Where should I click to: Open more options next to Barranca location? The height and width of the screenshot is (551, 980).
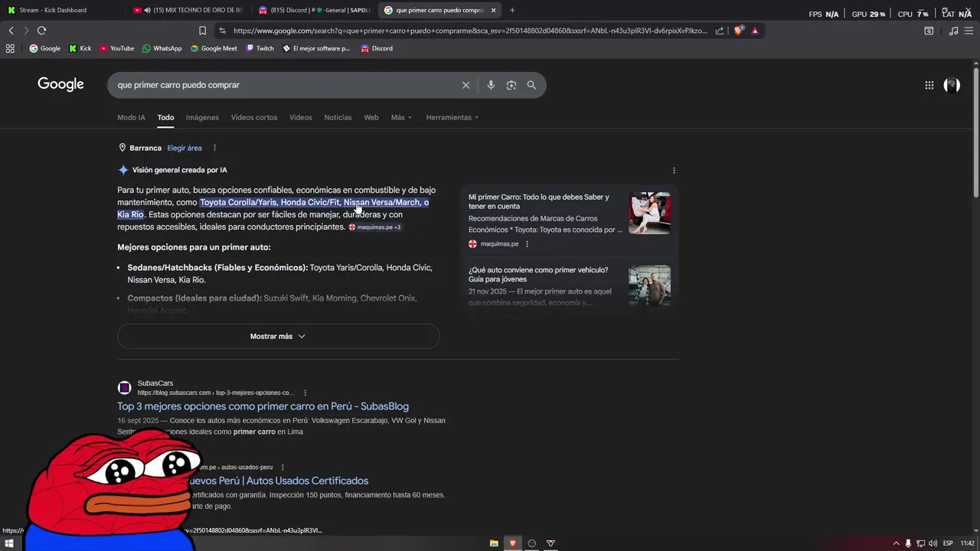214,148
